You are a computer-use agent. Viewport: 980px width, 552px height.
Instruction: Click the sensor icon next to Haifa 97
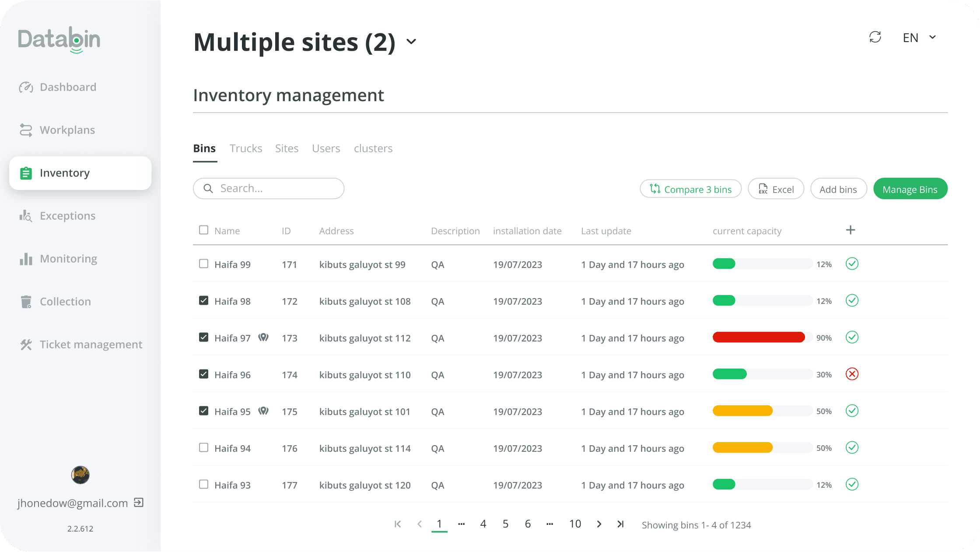tap(263, 338)
